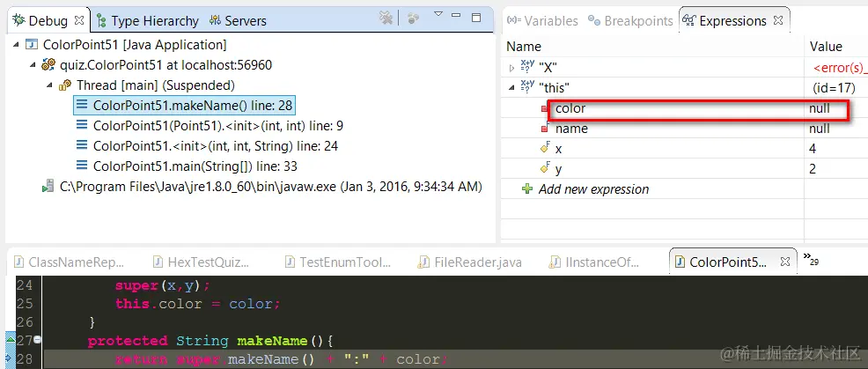Click the protected field icon beside y
Image resolution: width=868 pixels, height=369 pixels.
[545, 168]
